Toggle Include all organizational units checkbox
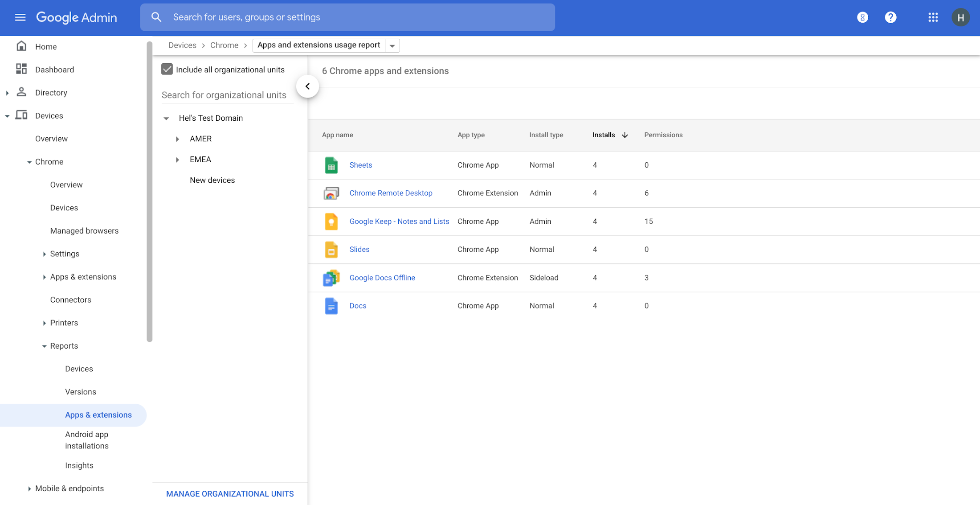 [167, 69]
